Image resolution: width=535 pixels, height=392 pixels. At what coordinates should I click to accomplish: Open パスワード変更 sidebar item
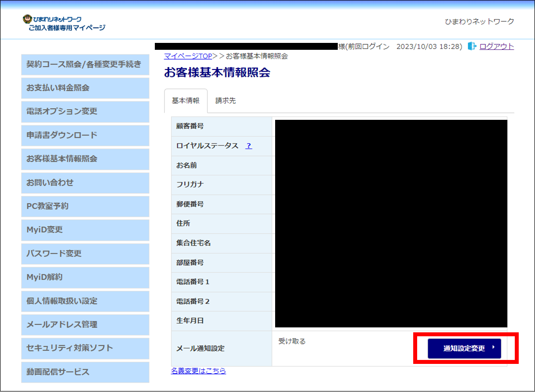coord(85,254)
